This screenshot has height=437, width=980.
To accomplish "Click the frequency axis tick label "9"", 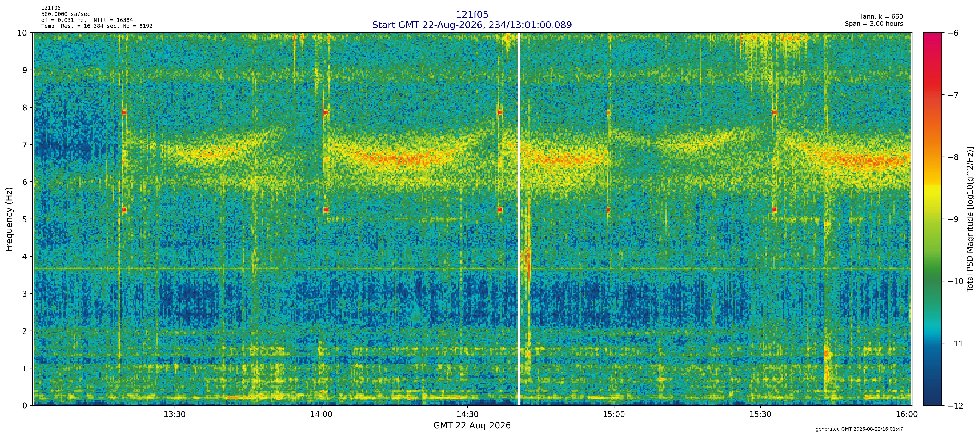I will [x=25, y=70].
